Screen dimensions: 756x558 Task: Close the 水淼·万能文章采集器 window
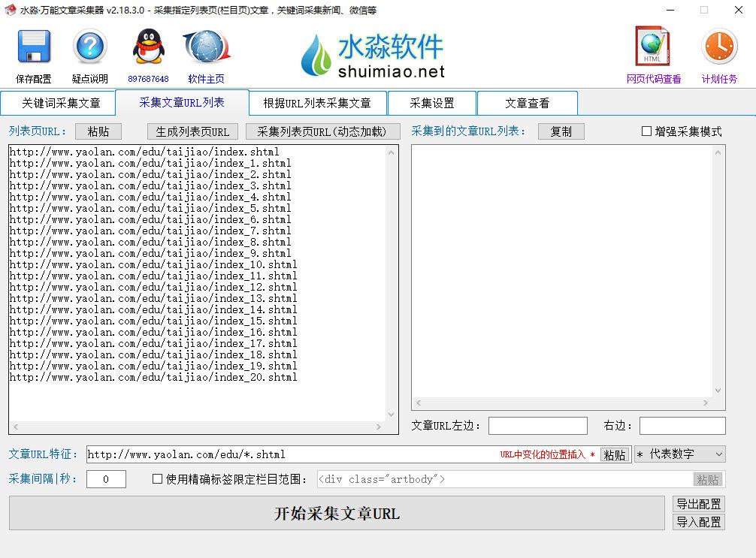pos(738,10)
